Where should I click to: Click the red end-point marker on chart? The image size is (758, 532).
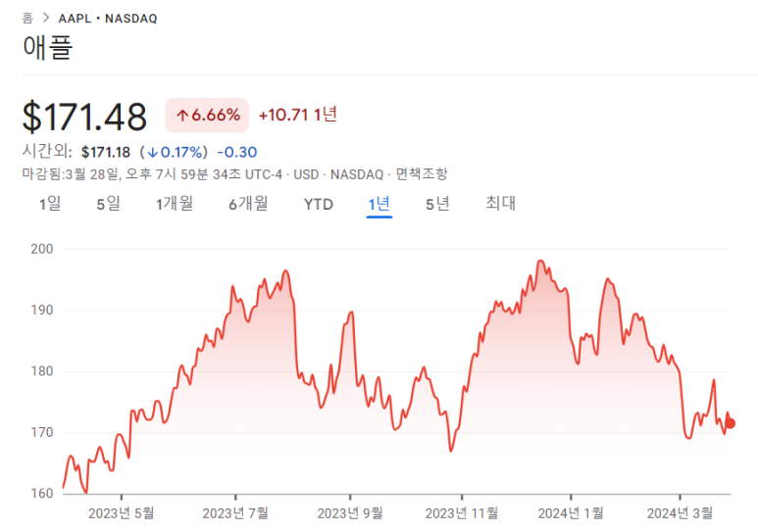click(x=730, y=423)
